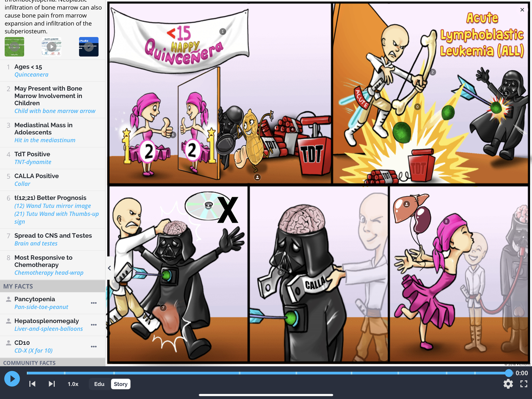Click the Collar mnemonic link
Image resolution: width=532 pixels, height=399 pixels.
(22, 184)
